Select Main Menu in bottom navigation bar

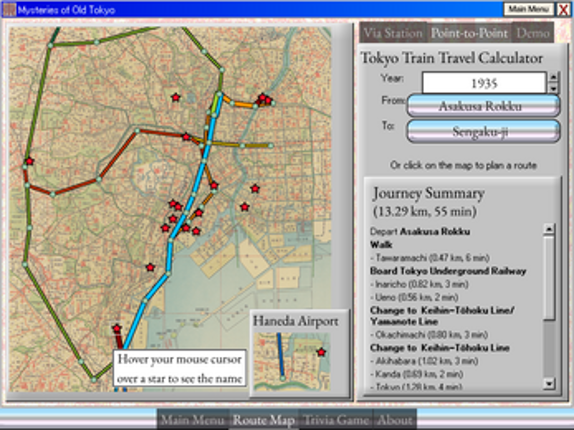pyautogui.click(x=193, y=420)
